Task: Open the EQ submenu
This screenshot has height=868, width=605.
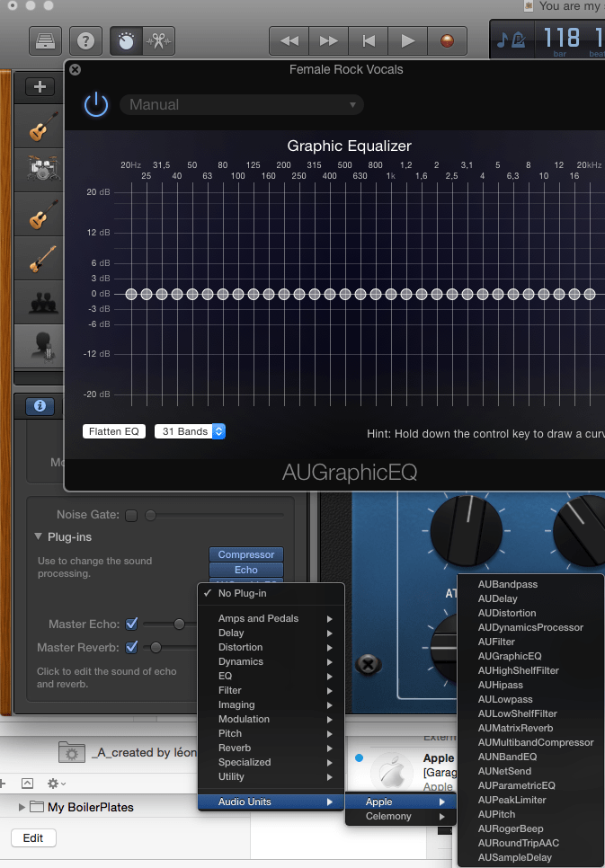Action: (x=271, y=676)
